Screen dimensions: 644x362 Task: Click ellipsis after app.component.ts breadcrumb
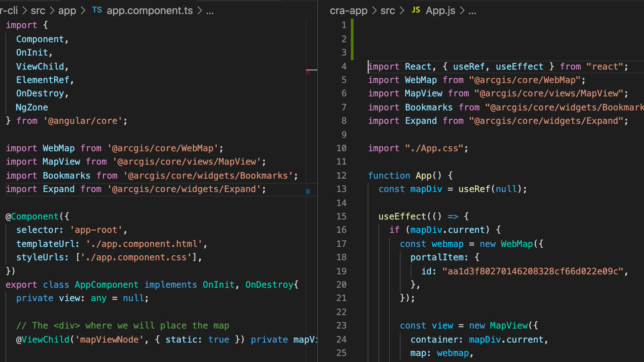click(x=210, y=11)
